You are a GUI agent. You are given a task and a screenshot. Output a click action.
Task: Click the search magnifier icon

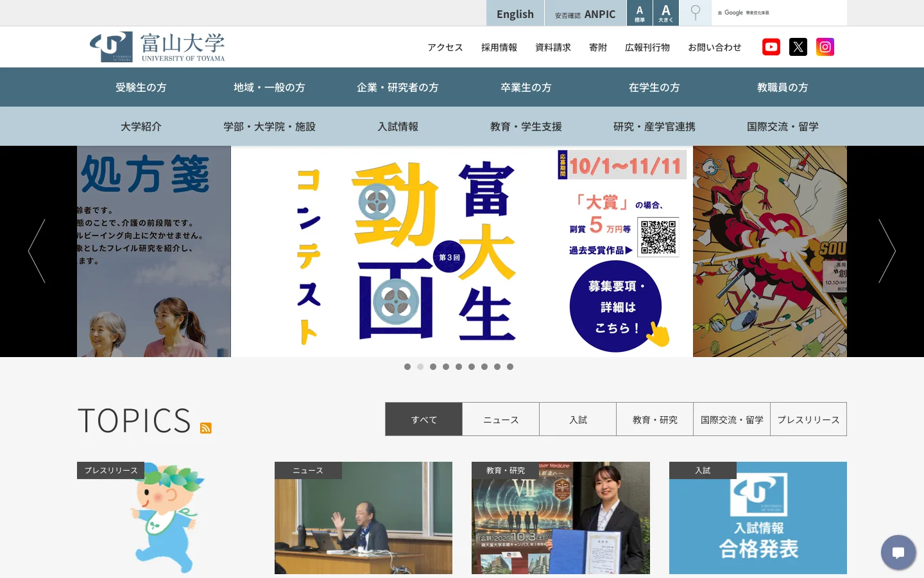point(695,13)
